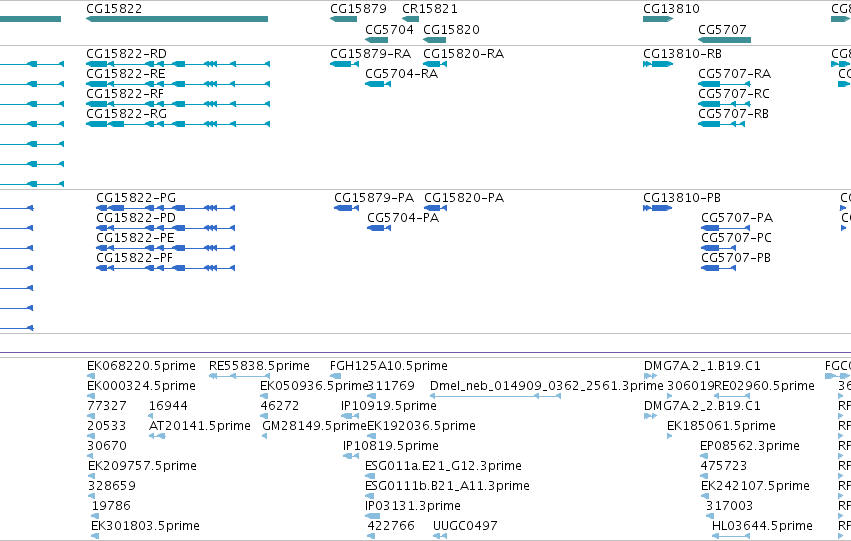851x541 pixels.
Task: Click the CG5707 gene label
Action: coord(722,29)
